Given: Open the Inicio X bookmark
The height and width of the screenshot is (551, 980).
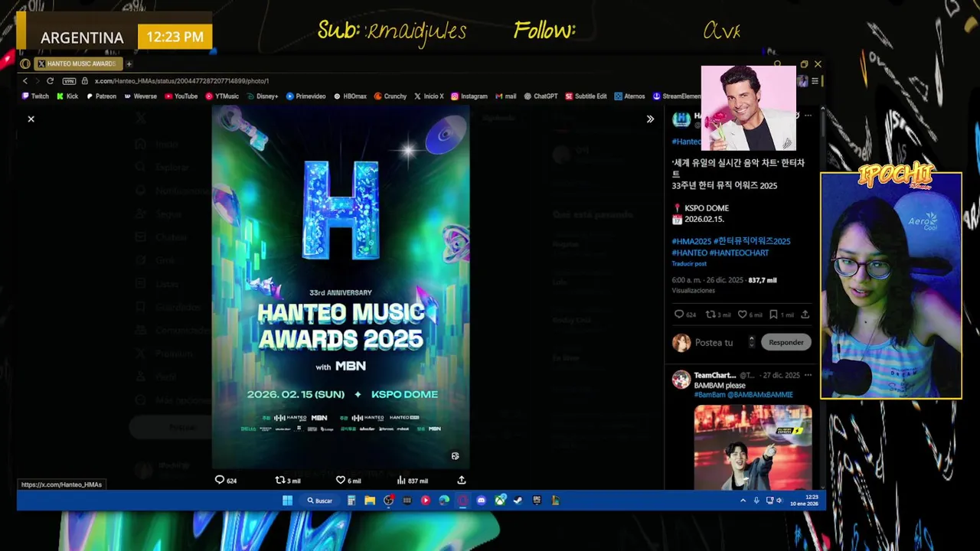Looking at the screenshot, I should tap(430, 96).
